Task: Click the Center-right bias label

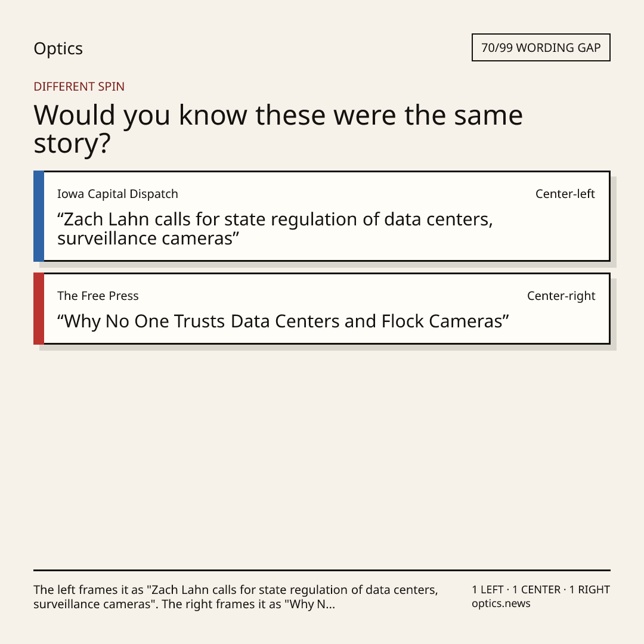Action: pyautogui.click(x=561, y=296)
